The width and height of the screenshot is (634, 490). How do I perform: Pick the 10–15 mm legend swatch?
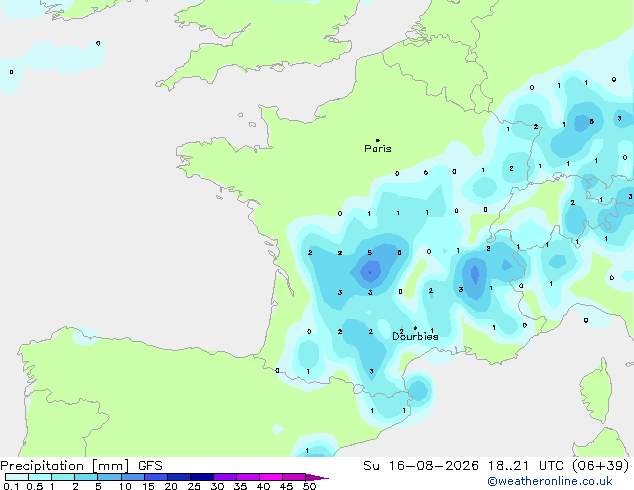point(132,477)
